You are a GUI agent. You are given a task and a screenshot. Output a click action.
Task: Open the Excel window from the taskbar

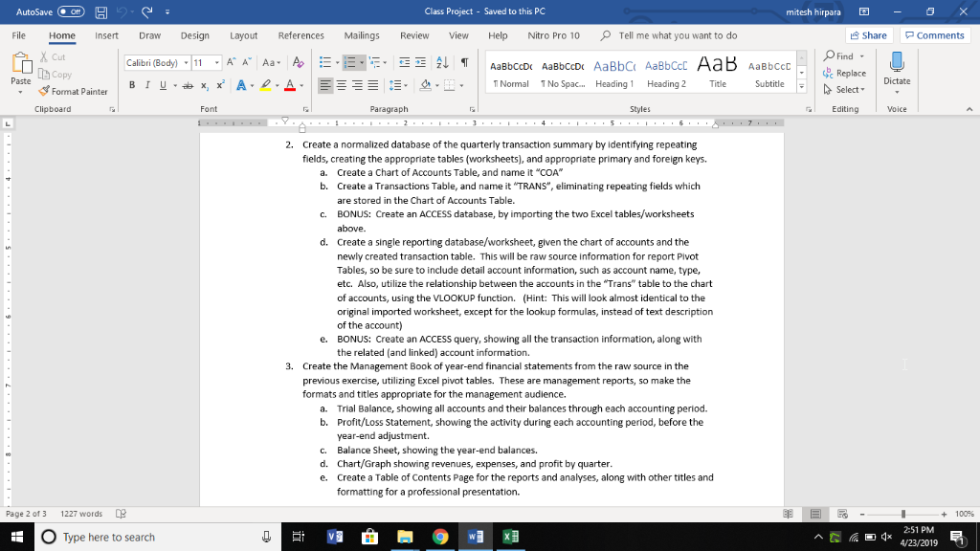coord(508,537)
